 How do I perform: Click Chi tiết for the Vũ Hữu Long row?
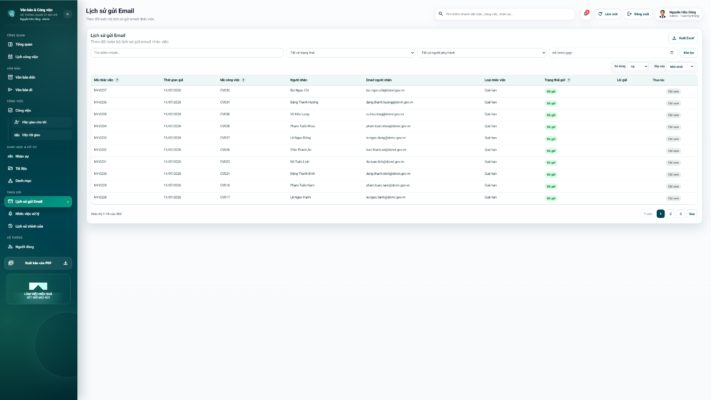[673, 115]
